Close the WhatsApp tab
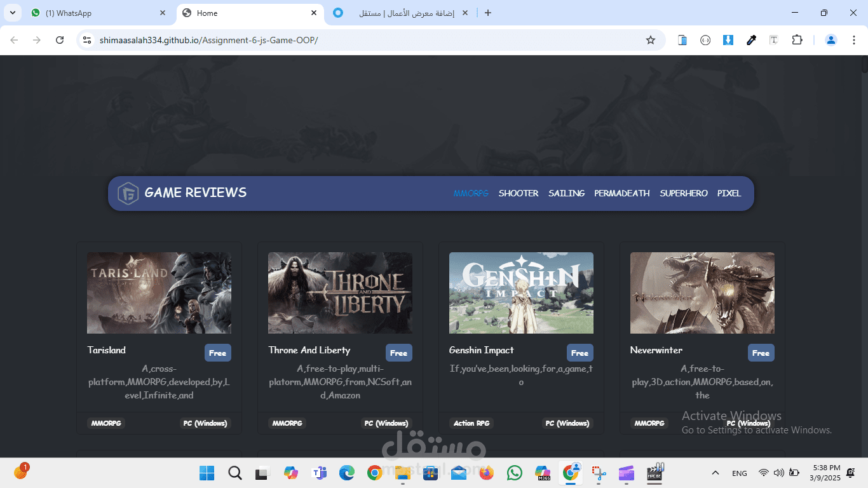868x488 pixels. tap(163, 13)
